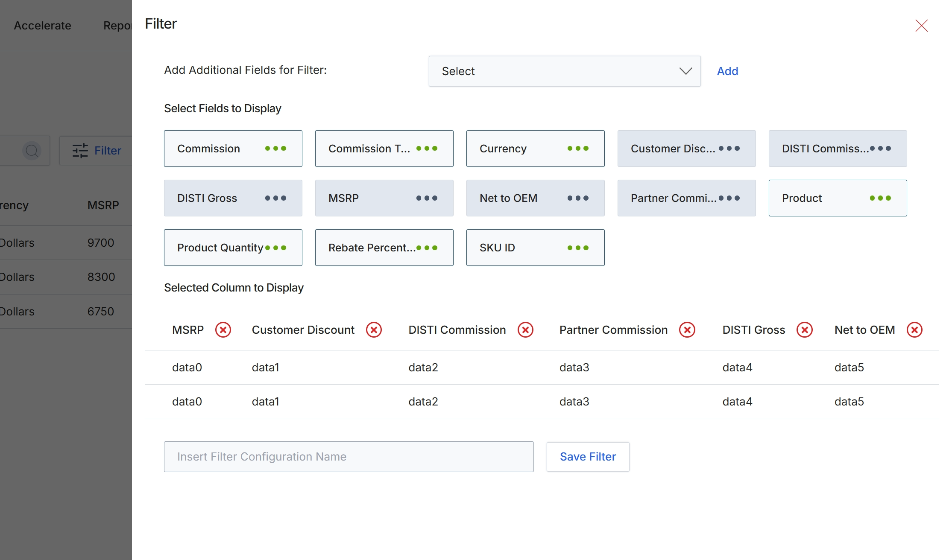
Task: Open the three-dot menu on Commission T... field
Action: [427, 149]
